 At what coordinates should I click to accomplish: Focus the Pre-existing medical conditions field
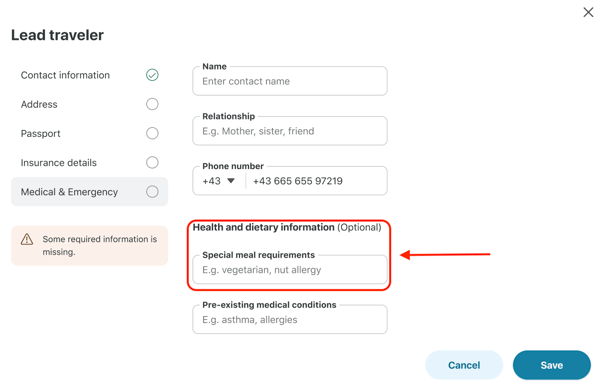tap(290, 319)
